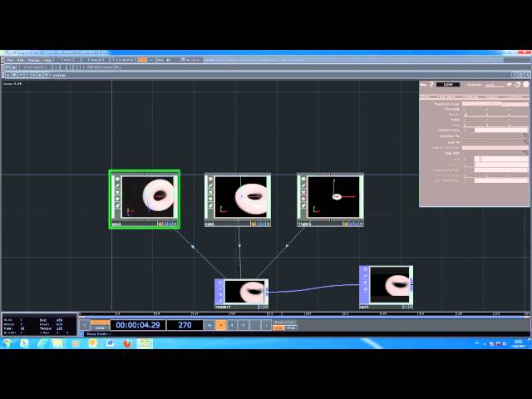This screenshot has width=532, height=399.
Task: Click the X icon on geo1 node
Action: point(117,192)
